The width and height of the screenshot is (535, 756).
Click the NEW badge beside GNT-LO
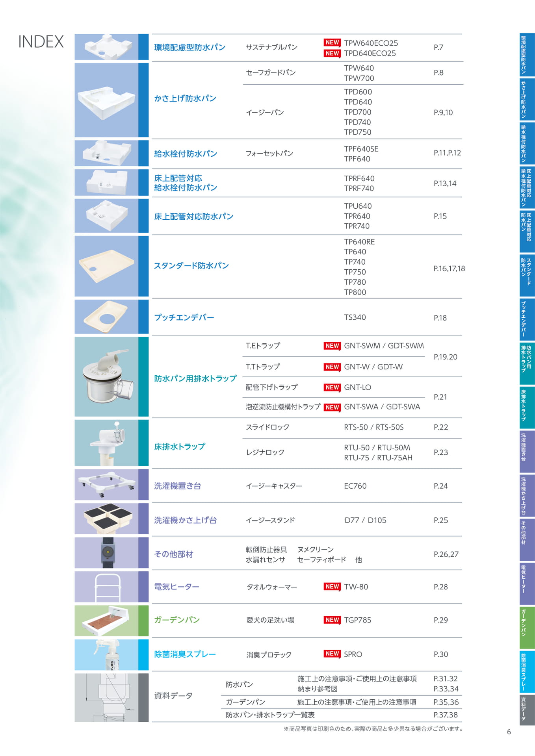point(332,387)
